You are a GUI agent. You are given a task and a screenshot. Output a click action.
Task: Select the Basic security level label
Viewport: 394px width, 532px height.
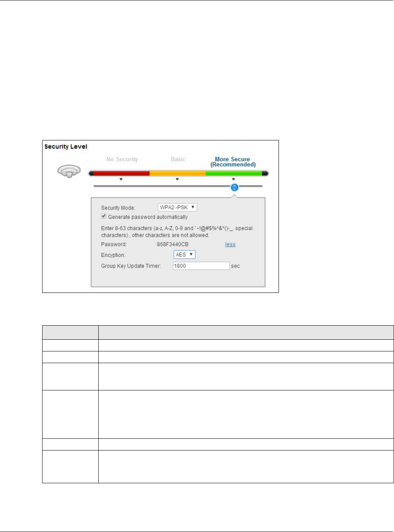[x=178, y=159]
